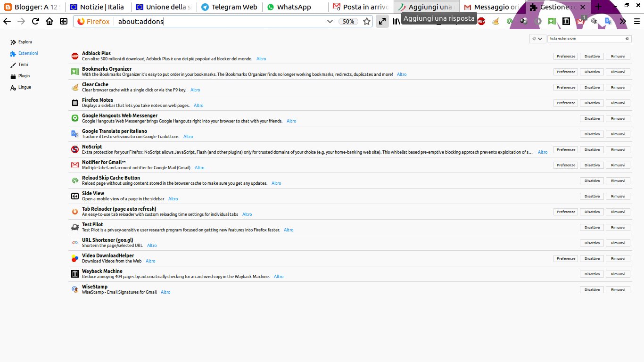Switch to the Posta in arrivo tab
Image resolution: width=644 pixels, height=362 pixels.
[x=360, y=7]
